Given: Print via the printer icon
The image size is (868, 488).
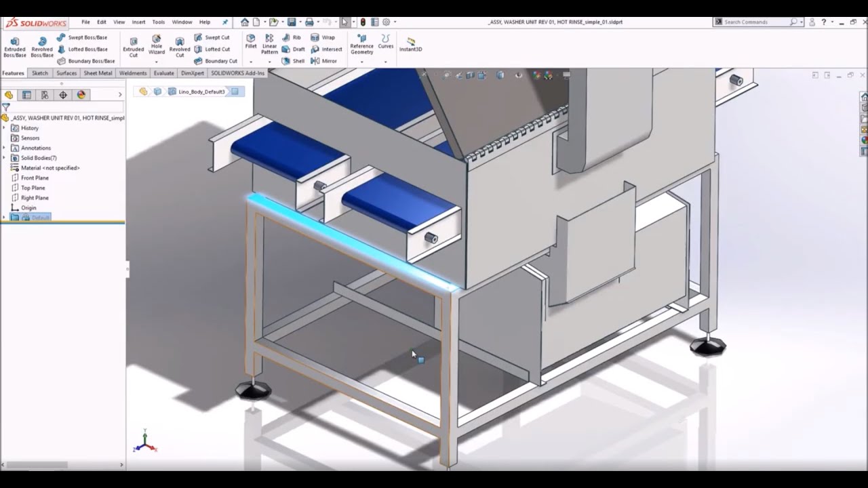Looking at the screenshot, I should pyautogui.click(x=309, y=22).
